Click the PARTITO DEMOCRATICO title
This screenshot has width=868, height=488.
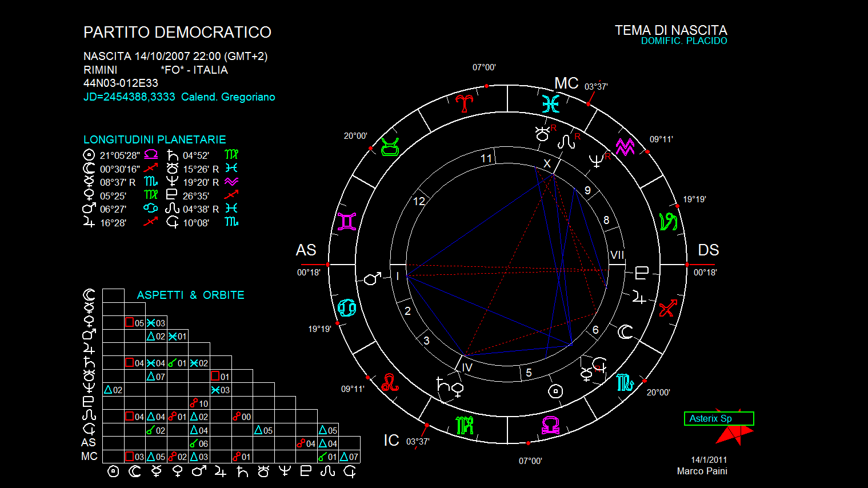[x=177, y=33]
